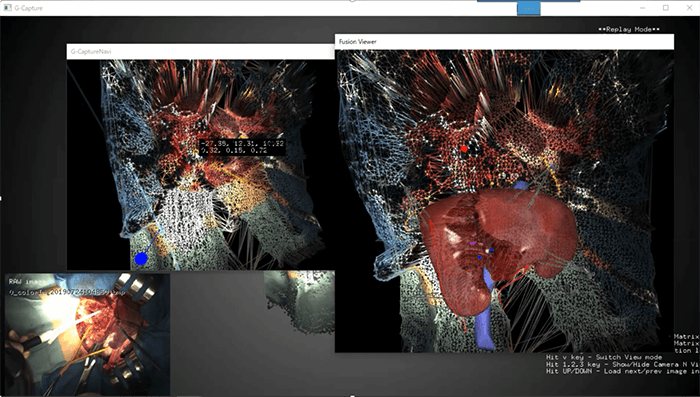Click the G-Capture app icon in title bar

point(8,8)
